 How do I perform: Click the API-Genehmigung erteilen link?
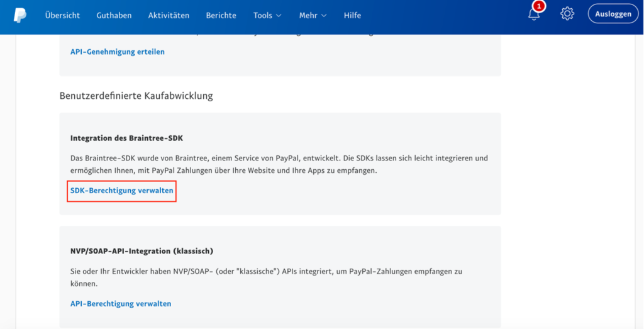118,52
